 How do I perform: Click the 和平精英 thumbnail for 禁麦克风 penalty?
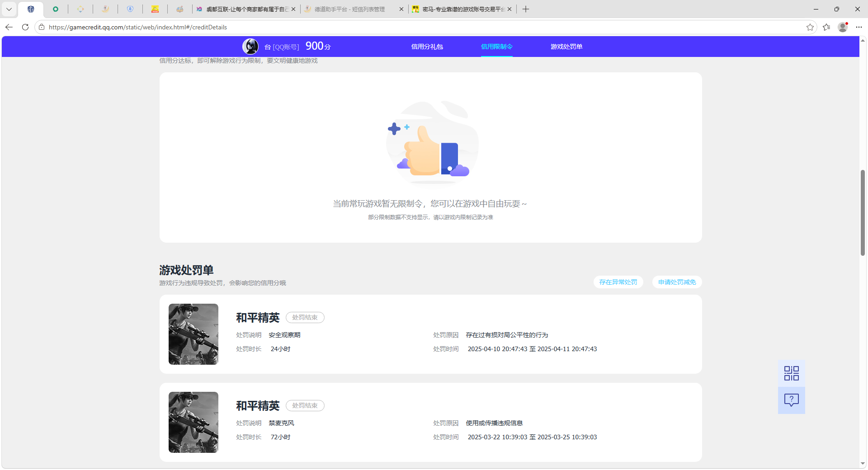(193, 422)
